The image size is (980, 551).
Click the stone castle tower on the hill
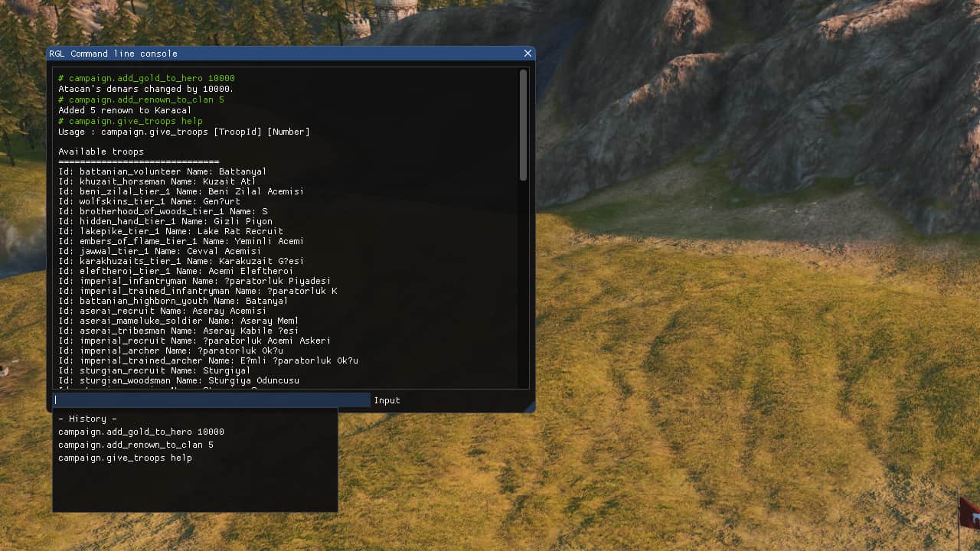coord(395,11)
